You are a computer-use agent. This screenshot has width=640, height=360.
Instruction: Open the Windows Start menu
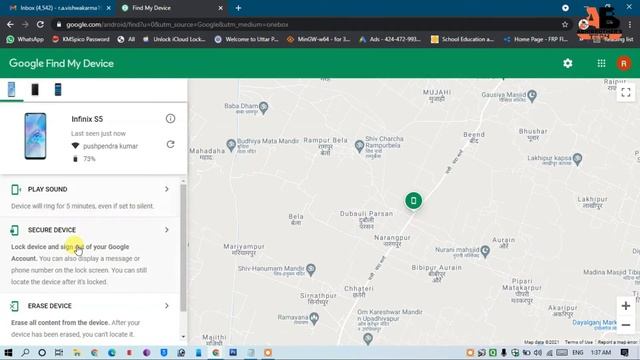point(8,352)
